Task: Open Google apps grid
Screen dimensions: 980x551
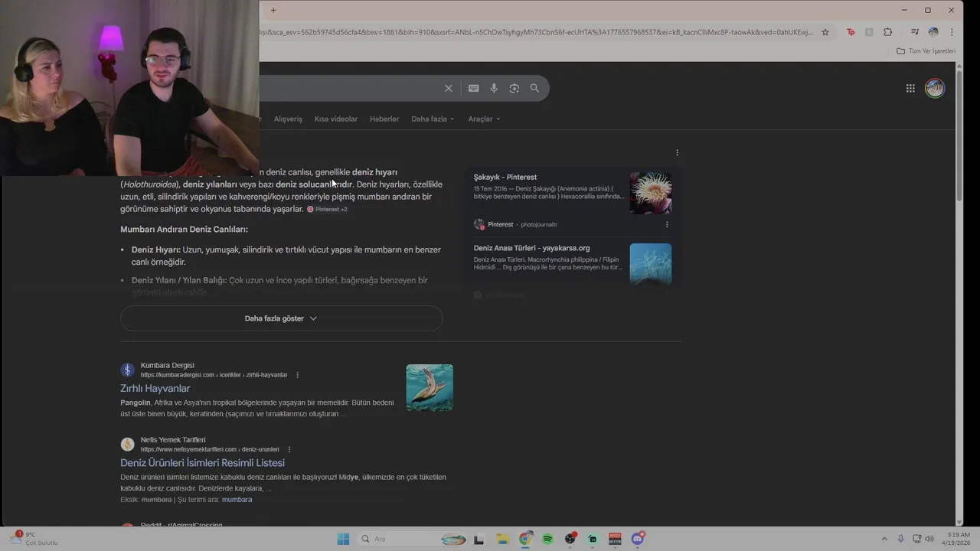Action: pos(910,88)
